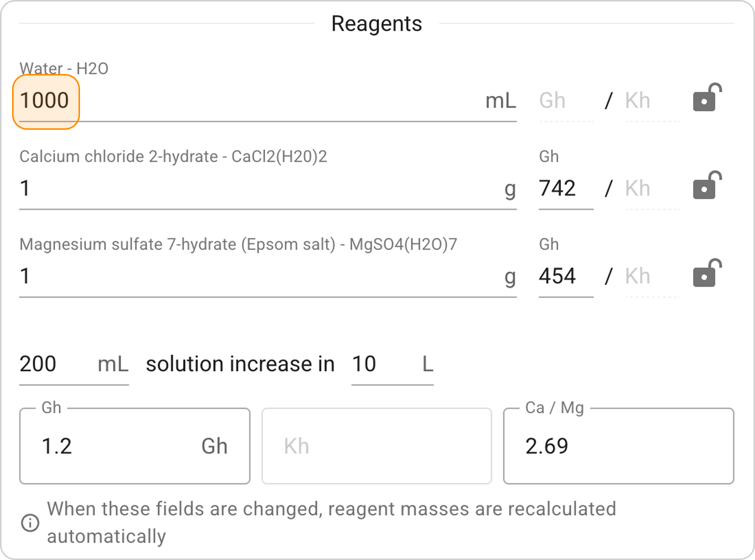Image resolution: width=755 pixels, height=560 pixels.
Task: Edit the 10 L target volume field
Action: tap(381, 365)
